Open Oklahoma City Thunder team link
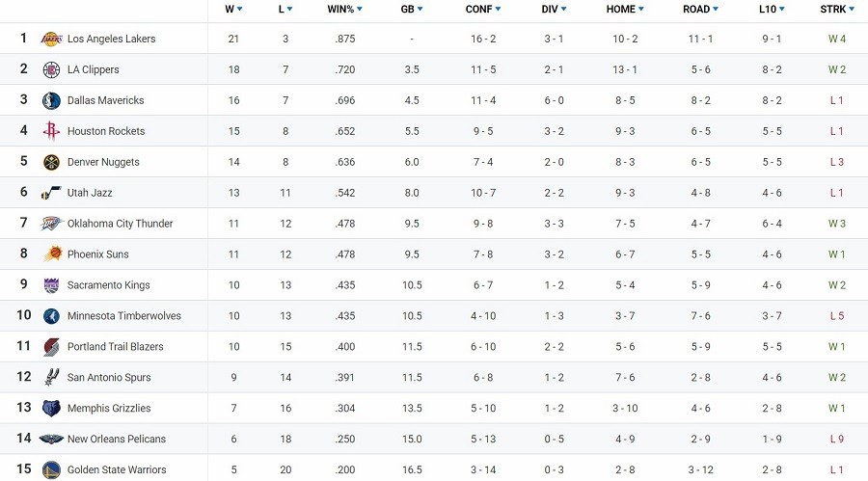868x481 pixels. coord(121,224)
